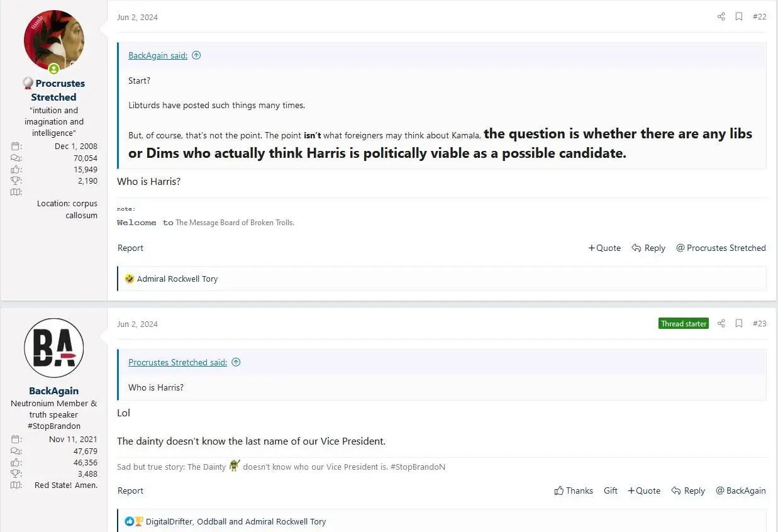Screen dimensions: 778x532
Task: Open Admiral Rockwell Tory reaction on post #22
Action: point(177,279)
